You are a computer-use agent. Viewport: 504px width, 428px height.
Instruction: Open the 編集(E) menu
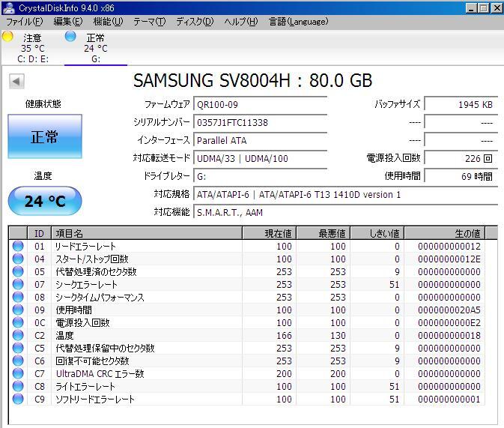click(x=68, y=22)
